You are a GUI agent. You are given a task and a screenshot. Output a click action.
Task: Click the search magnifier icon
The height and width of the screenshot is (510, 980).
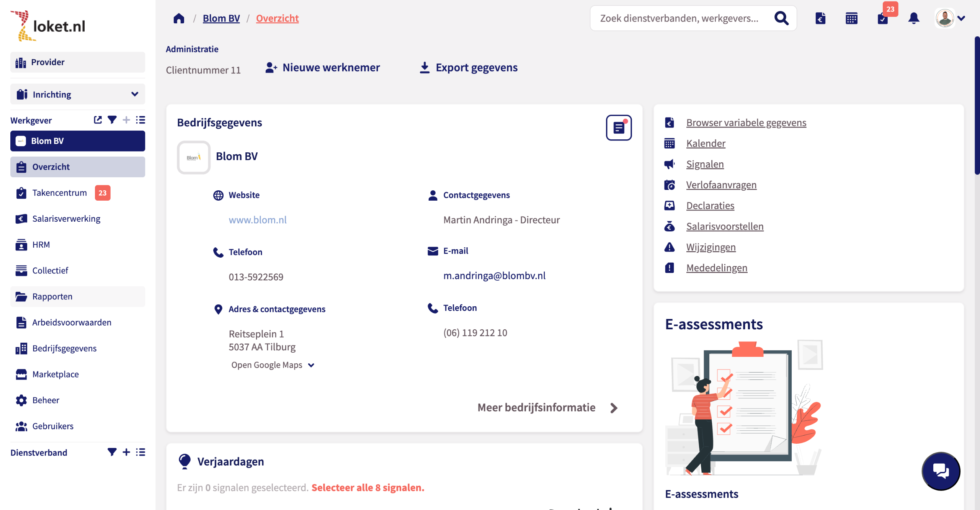click(x=781, y=18)
